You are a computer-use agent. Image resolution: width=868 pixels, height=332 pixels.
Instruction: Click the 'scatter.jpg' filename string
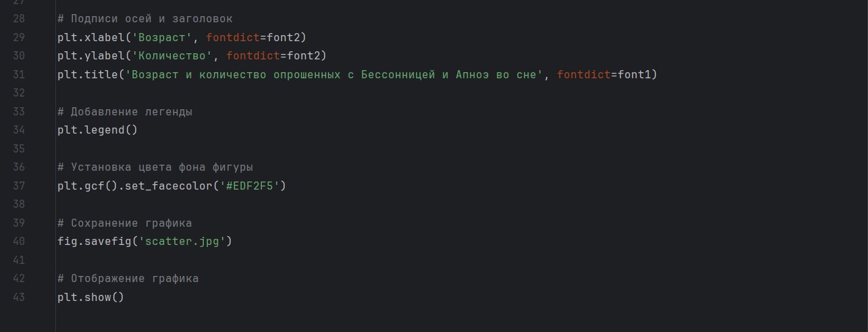pyautogui.click(x=185, y=241)
